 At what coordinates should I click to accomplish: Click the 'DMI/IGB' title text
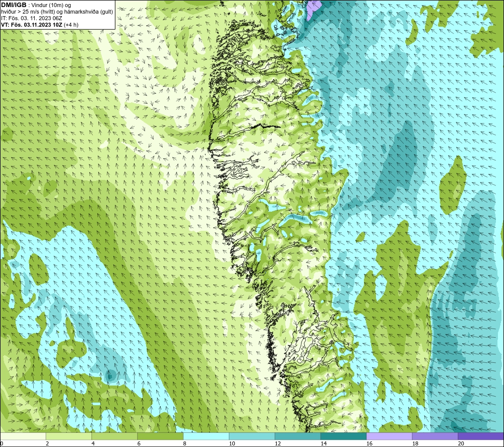(14, 5)
